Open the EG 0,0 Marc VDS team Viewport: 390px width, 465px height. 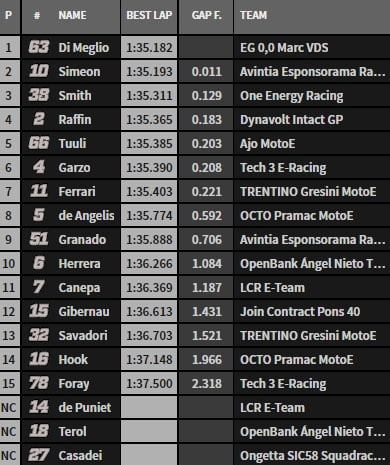284,48
